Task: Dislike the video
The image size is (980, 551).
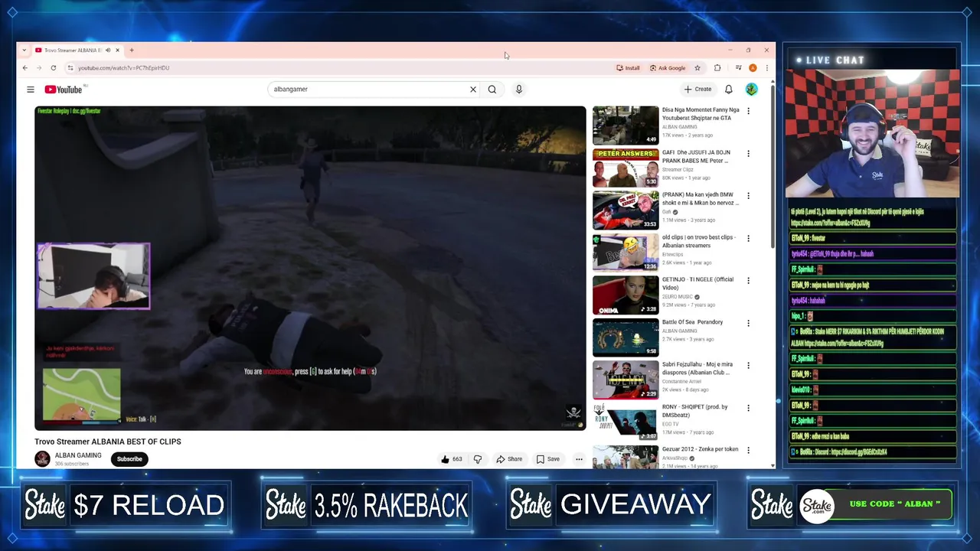Action: point(478,459)
